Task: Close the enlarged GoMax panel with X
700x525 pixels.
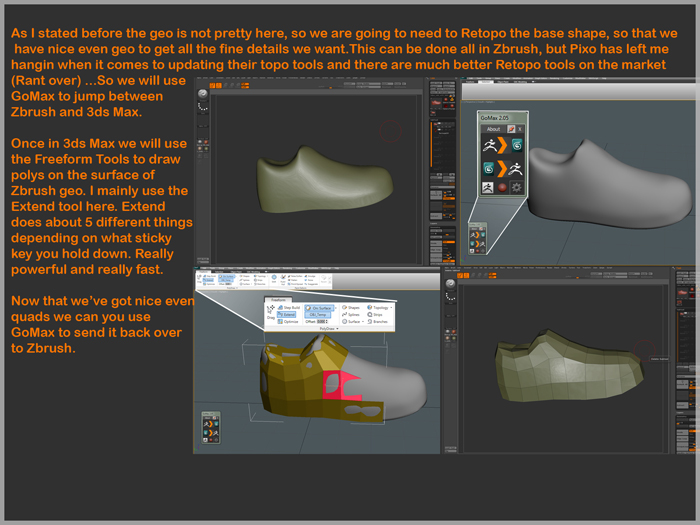Action: click(x=520, y=129)
